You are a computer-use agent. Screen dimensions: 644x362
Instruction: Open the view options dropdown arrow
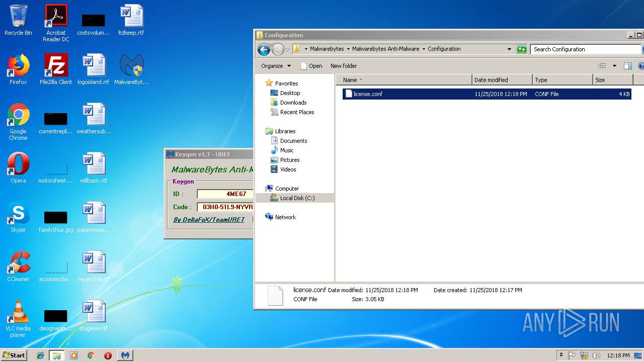click(x=614, y=66)
